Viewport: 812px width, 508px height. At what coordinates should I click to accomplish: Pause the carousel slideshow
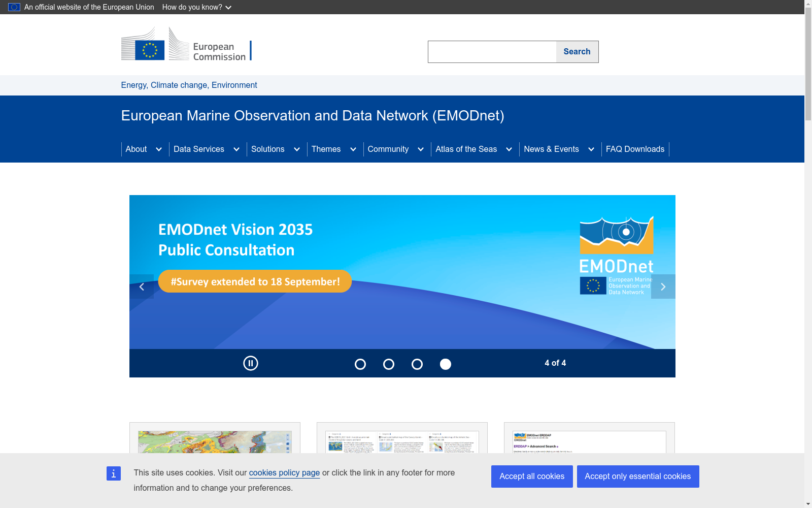(x=251, y=363)
